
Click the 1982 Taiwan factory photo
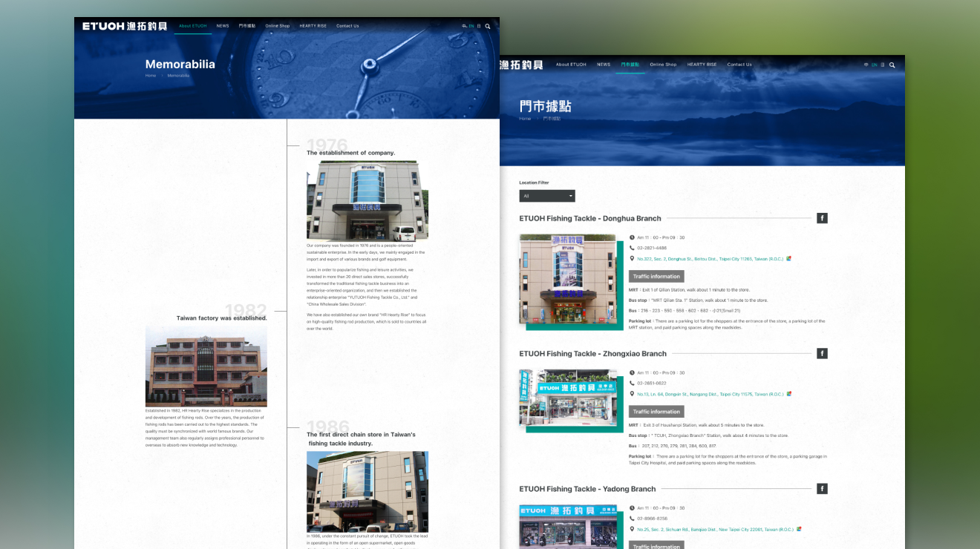click(206, 366)
